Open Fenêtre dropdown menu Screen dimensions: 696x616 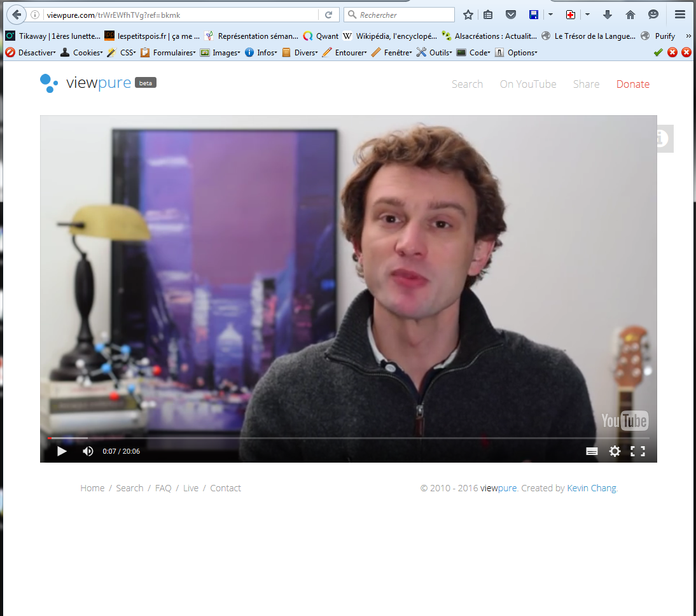[x=392, y=52]
